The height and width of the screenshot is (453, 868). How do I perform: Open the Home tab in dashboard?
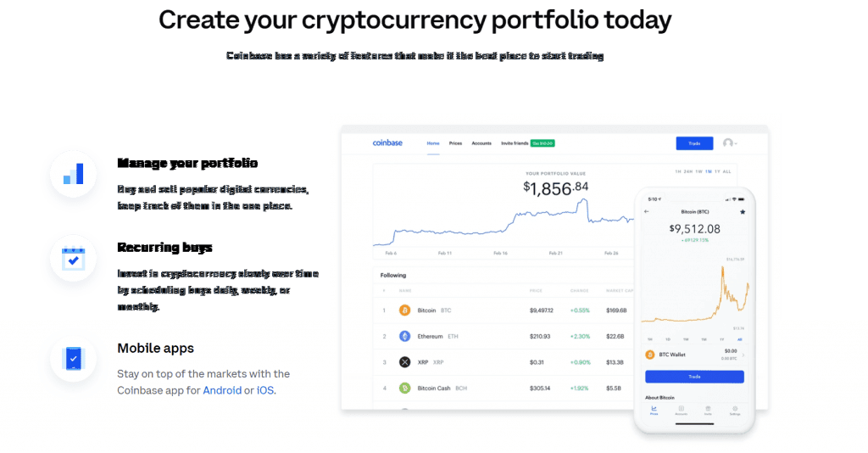click(433, 143)
